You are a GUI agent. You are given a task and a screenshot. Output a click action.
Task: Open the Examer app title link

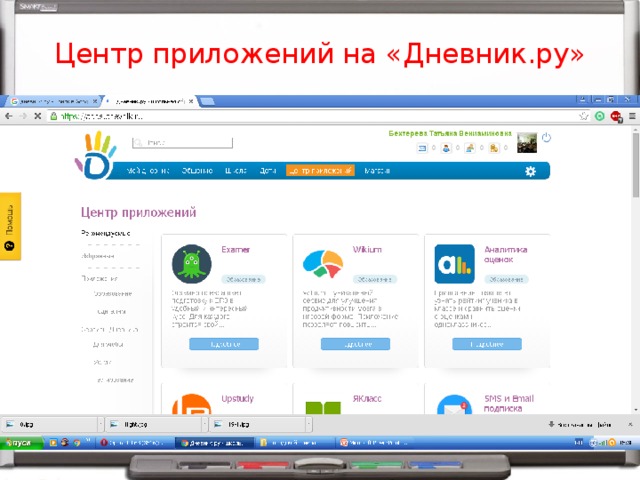click(236, 249)
